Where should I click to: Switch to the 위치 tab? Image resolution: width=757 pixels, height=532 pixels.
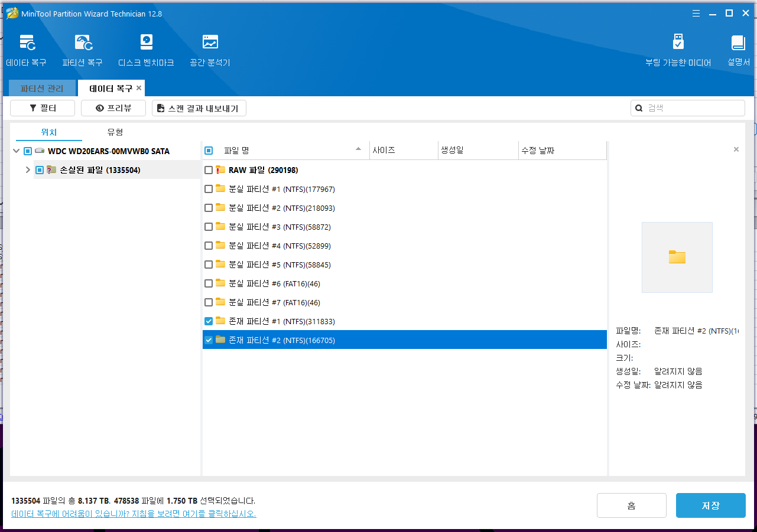tap(49, 132)
